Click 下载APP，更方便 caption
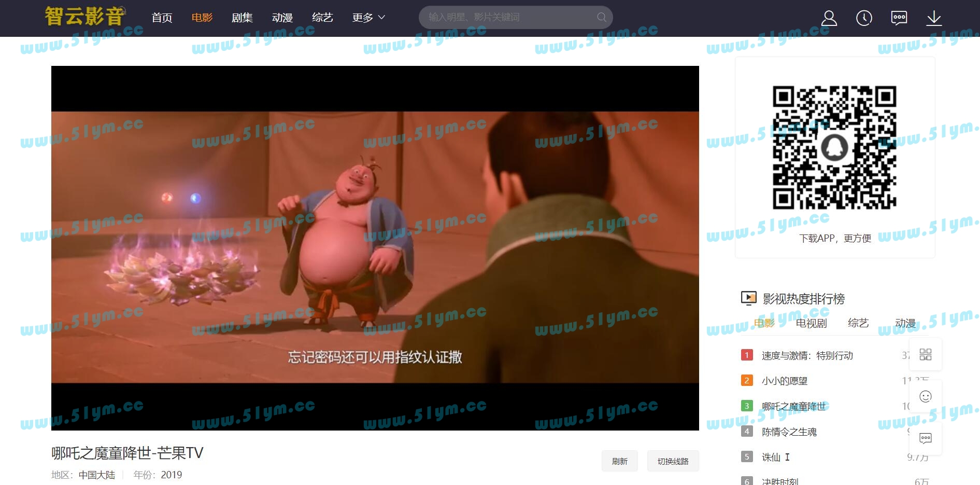 pos(835,238)
